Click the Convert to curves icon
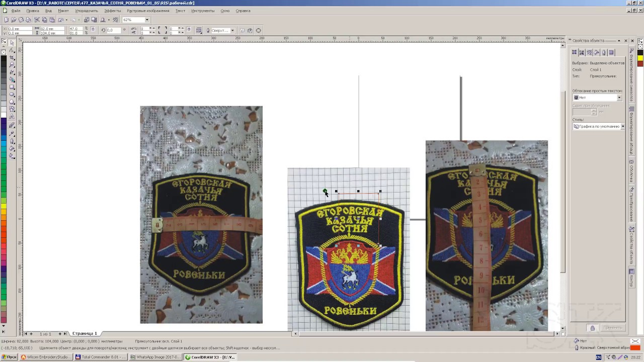The height and width of the screenshot is (362, 644). [258, 30]
